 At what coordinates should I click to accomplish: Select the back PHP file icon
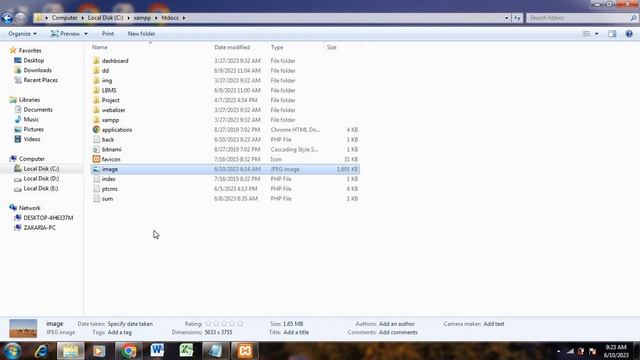[96, 140]
